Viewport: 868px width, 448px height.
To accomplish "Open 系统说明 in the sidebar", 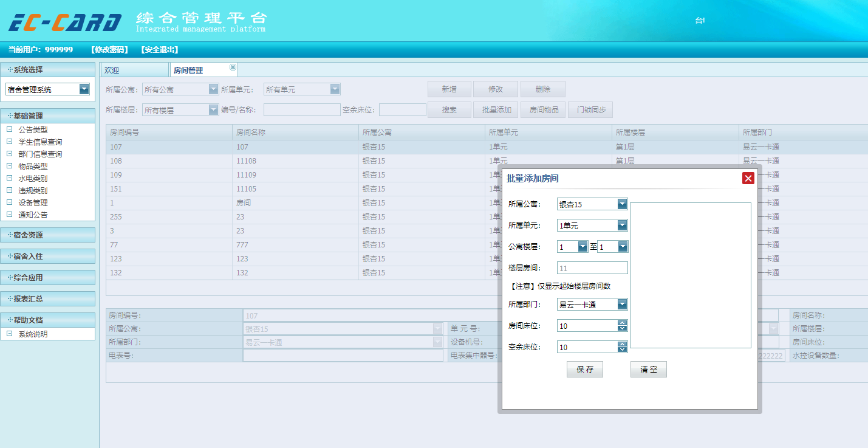I will tap(33, 334).
